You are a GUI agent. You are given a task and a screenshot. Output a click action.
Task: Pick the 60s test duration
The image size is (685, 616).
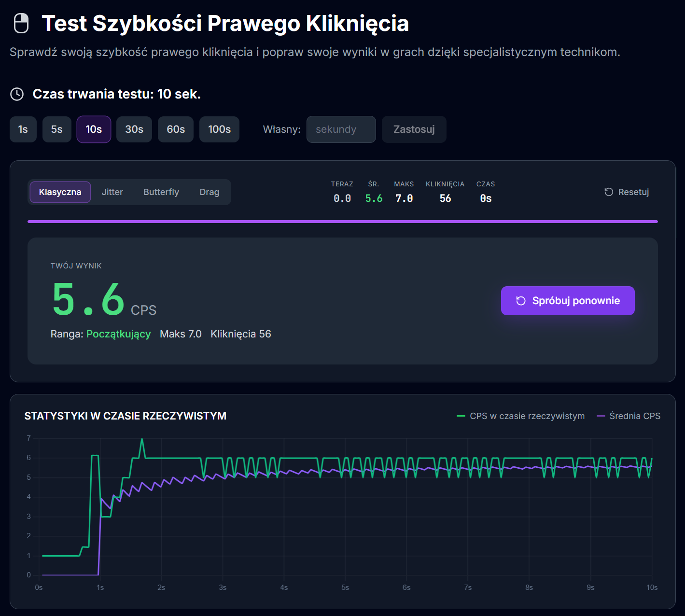click(x=176, y=129)
